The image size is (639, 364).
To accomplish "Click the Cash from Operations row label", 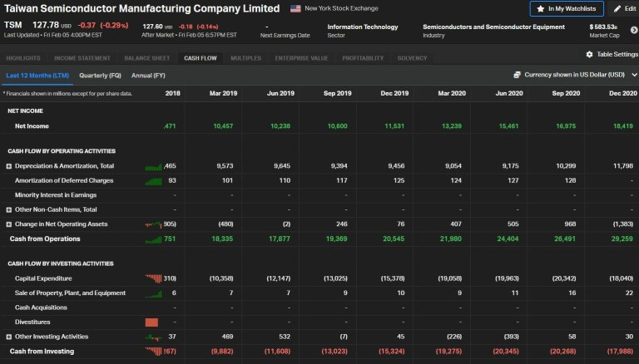I will [x=45, y=239].
